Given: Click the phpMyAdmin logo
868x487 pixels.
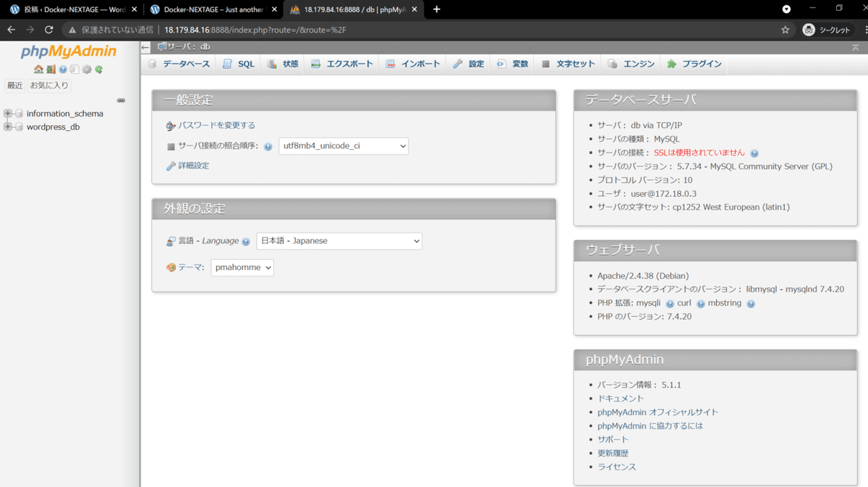Looking at the screenshot, I should pos(69,51).
